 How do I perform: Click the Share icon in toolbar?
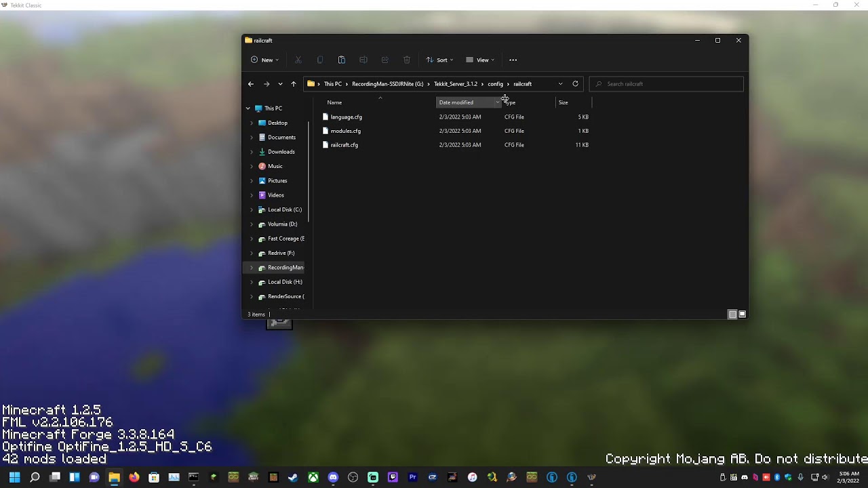pos(385,60)
